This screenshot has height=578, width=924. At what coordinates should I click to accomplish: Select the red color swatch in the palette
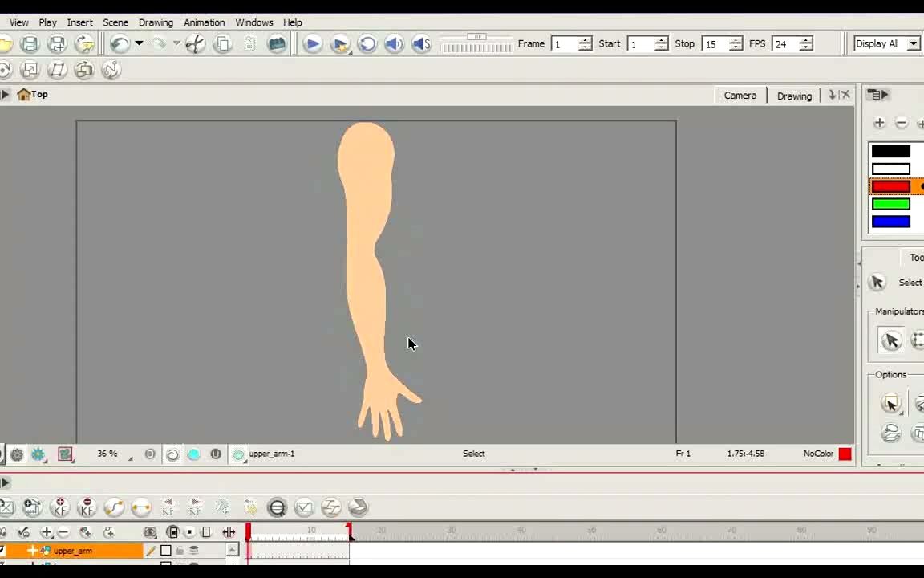pos(891,186)
